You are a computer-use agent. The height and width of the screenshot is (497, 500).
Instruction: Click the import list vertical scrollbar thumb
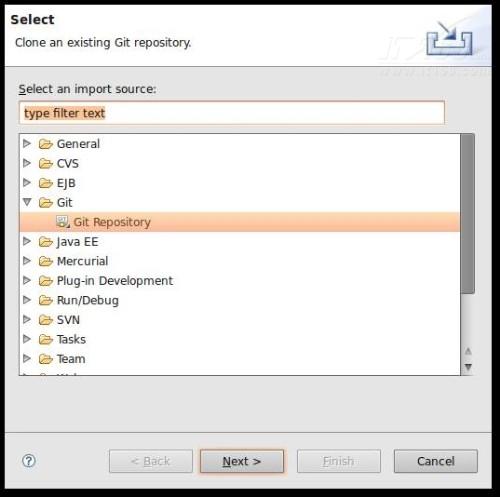(468, 214)
